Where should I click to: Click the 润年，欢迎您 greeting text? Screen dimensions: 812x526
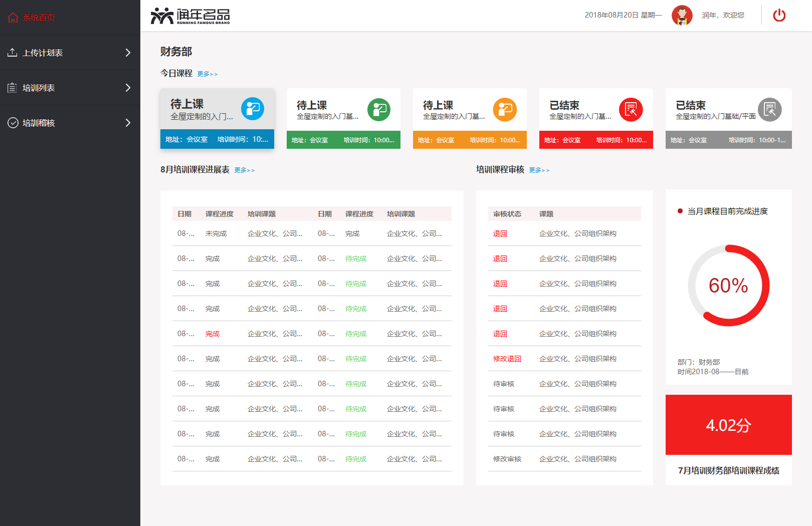(x=723, y=16)
